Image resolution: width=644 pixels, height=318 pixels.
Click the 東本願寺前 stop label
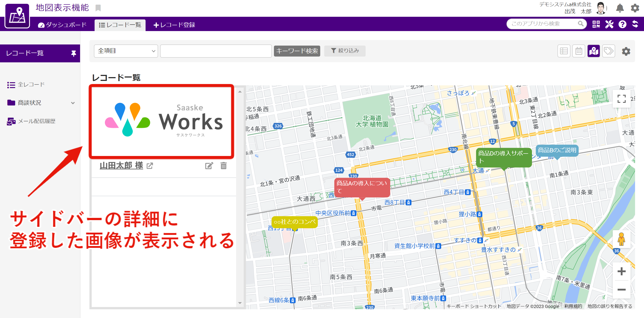425,298
